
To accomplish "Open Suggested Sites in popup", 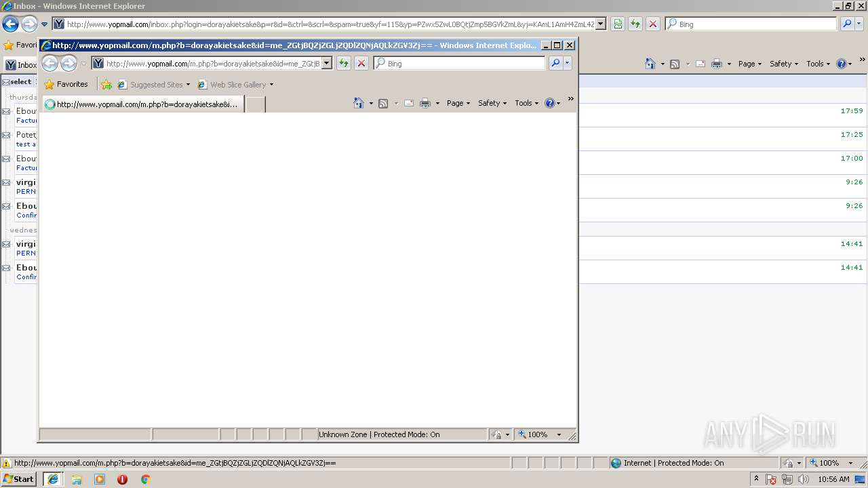I will [x=154, y=85].
